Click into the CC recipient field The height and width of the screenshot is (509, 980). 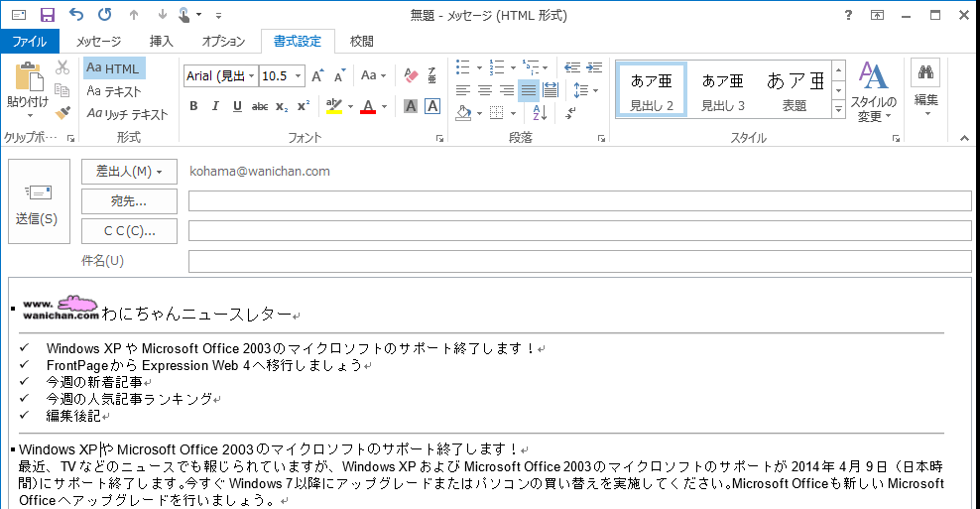[579, 231]
